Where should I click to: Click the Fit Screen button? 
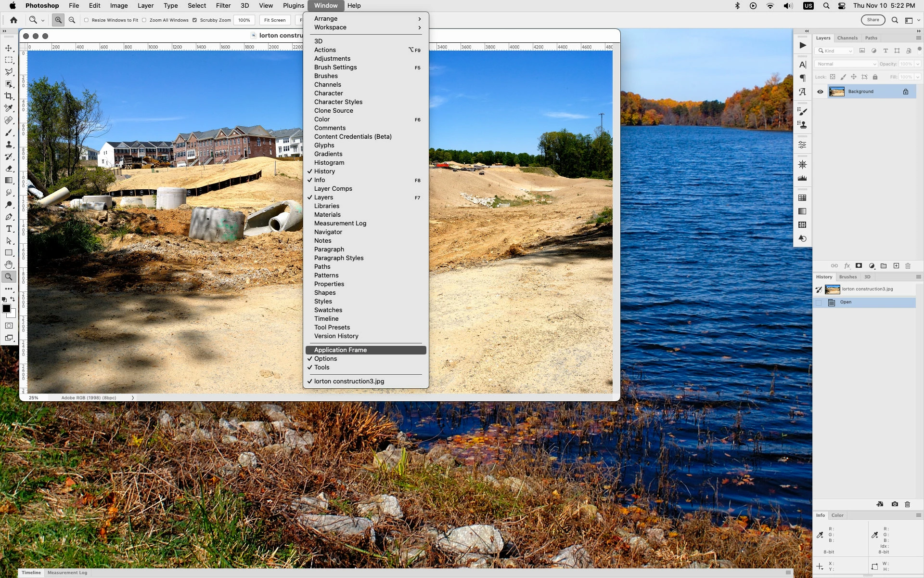click(275, 20)
